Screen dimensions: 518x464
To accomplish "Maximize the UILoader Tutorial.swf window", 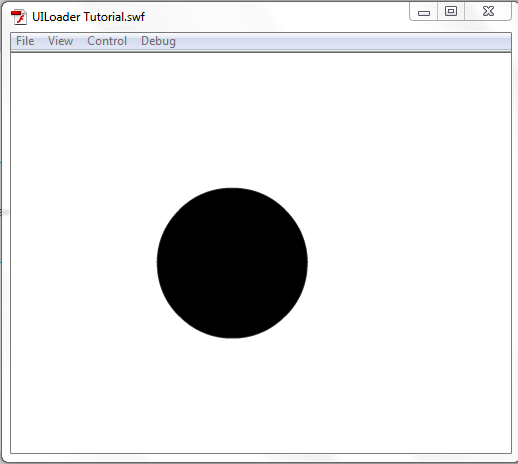I will point(451,12).
